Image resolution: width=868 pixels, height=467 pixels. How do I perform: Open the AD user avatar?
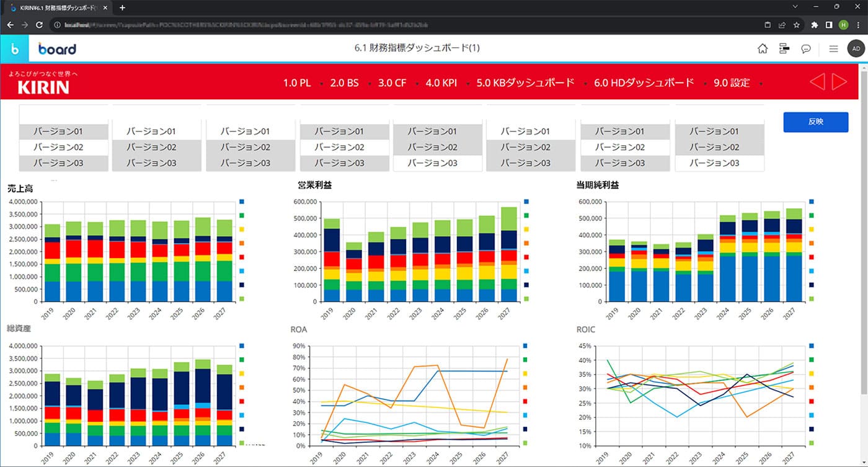[856, 49]
